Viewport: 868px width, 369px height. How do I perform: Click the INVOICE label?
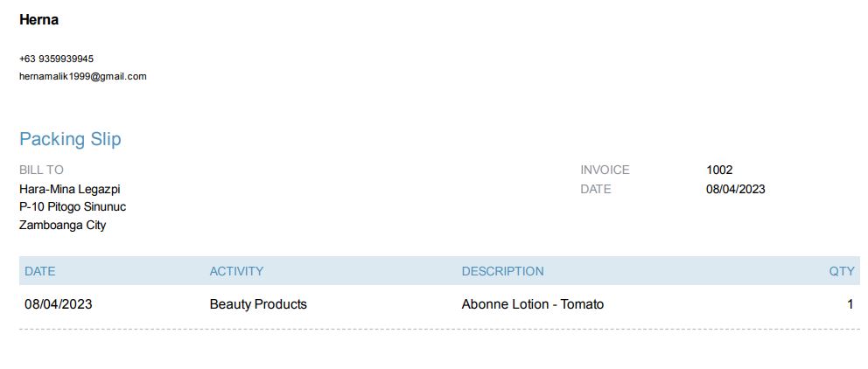coord(605,170)
